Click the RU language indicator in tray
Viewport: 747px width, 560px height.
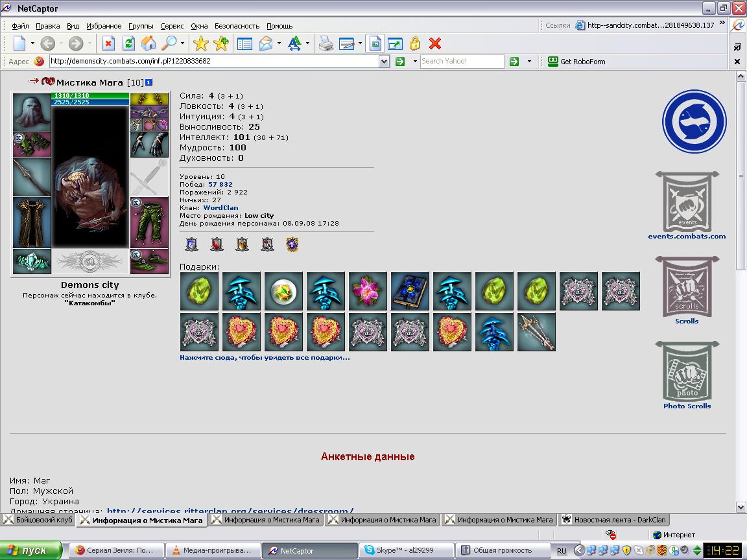(x=562, y=551)
